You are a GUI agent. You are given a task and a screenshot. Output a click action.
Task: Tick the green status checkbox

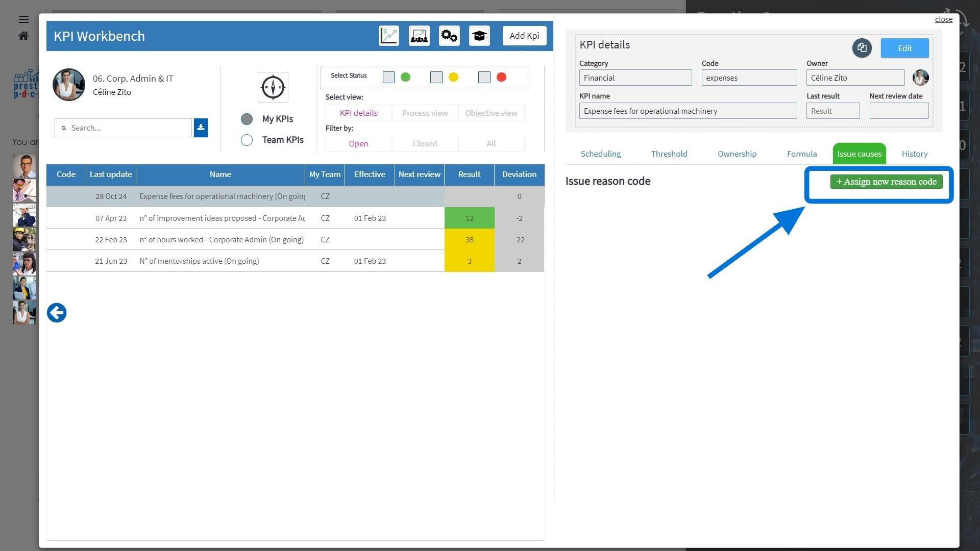388,77
